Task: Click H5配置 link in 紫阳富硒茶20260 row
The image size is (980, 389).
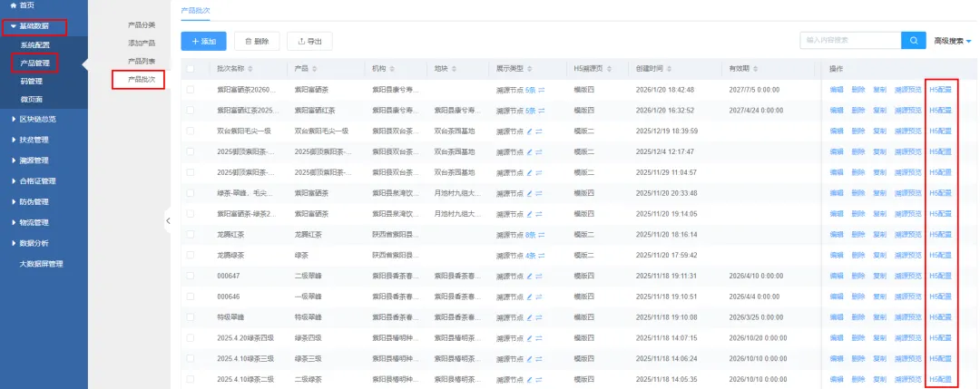Action: tap(941, 90)
